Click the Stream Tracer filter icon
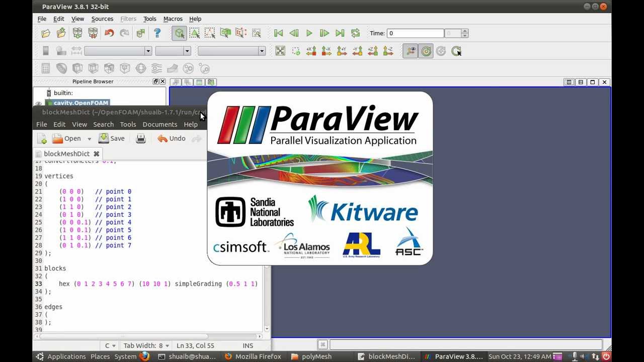This screenshot has height=362, width=644. (x=156, y=68)
